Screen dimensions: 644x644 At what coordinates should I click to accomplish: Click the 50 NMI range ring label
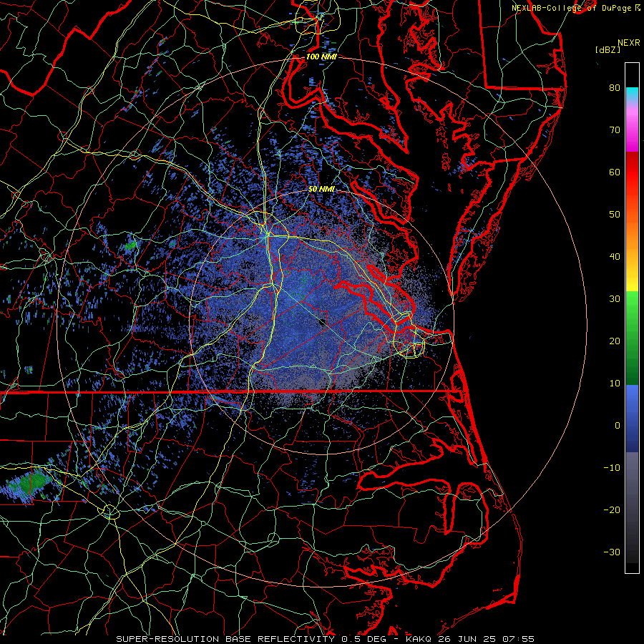[x=321, y=189]
